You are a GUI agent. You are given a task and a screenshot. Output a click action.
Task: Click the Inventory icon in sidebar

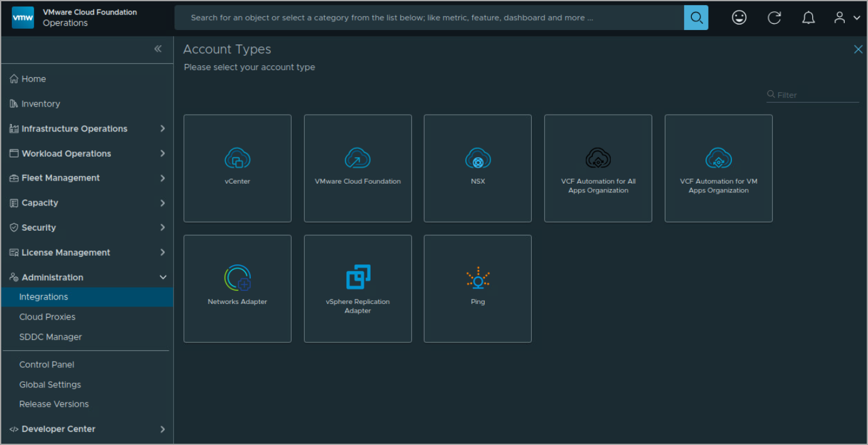coord(14,104)
